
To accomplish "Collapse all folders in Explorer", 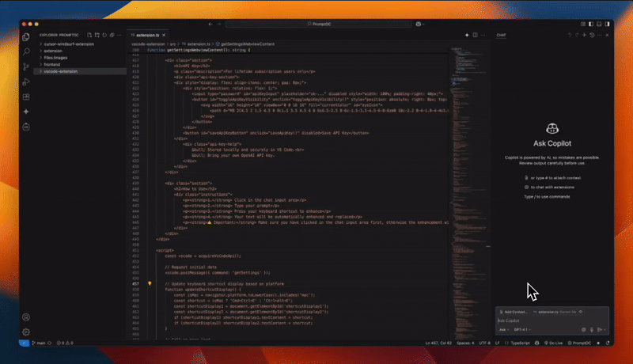I will pos(112,35).
